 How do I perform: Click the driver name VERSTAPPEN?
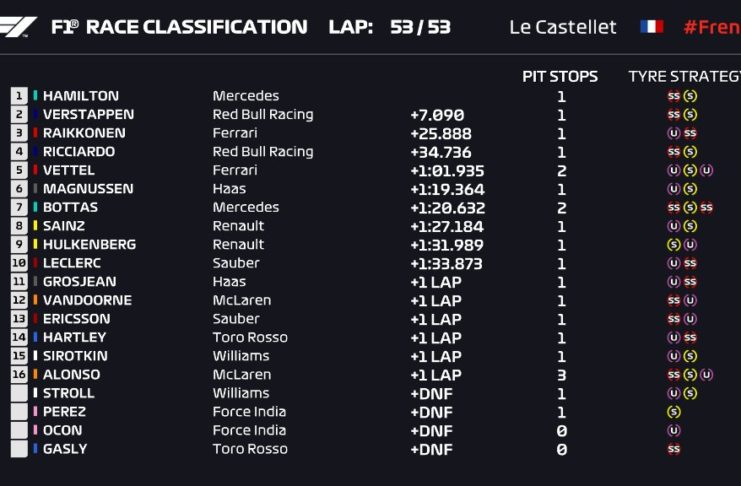(88, 115)
